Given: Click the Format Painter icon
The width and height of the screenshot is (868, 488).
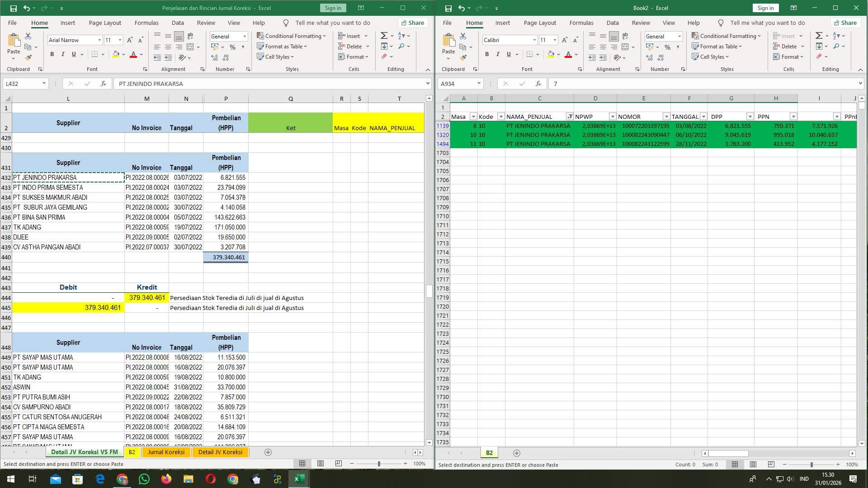Looking at the screenshot, I should 28,56.
